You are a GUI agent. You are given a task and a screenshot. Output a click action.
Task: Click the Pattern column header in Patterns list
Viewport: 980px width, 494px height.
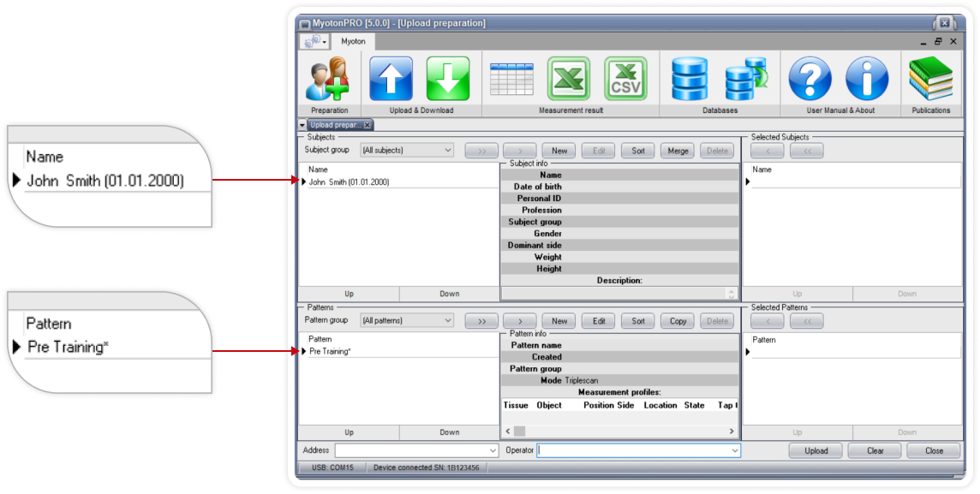pos(320,338)
